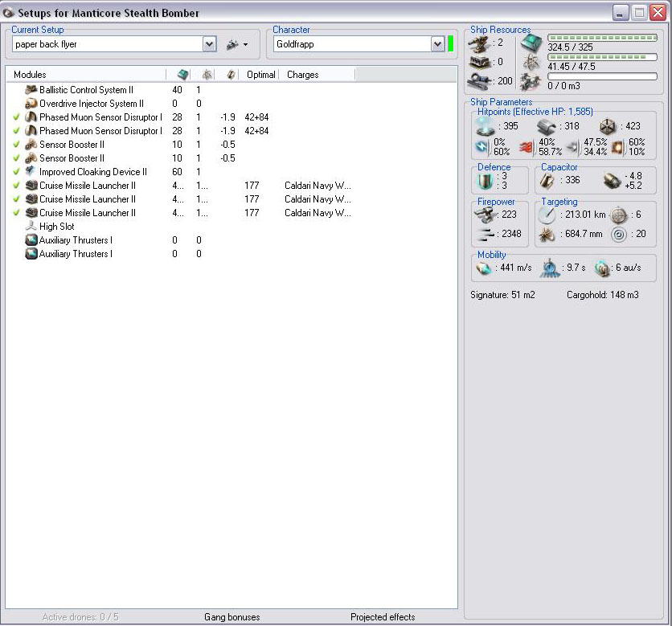Toggle active state of Improved Cloaking Device II
Screen dimensions: 672x626
tap(16, 172)
